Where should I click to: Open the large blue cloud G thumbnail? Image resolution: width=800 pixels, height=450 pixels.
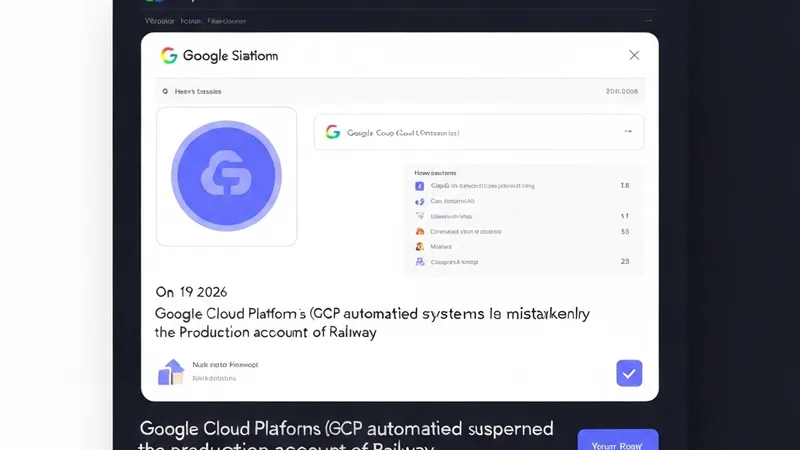pos(227,176)
